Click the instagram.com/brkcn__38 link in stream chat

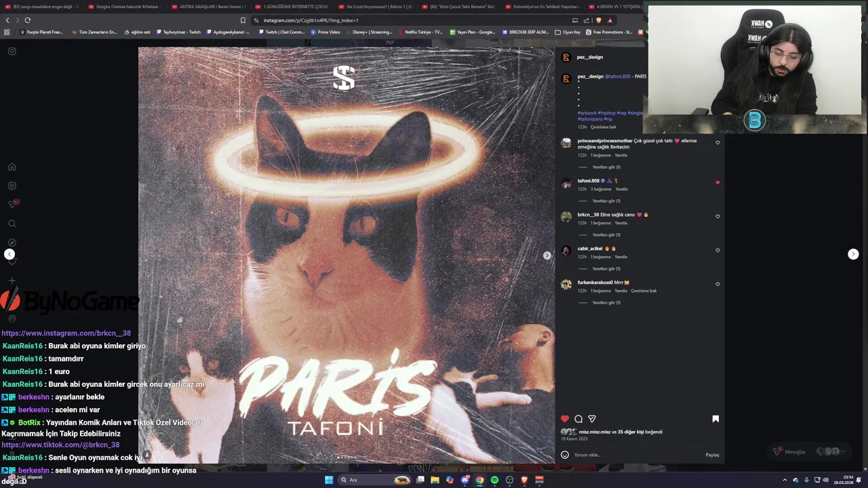point(66,333)
